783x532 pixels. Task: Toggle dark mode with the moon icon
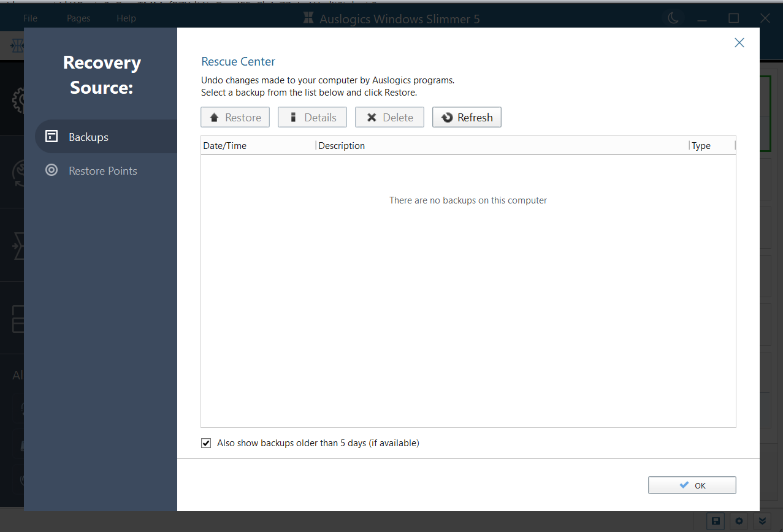click(673, 18)
